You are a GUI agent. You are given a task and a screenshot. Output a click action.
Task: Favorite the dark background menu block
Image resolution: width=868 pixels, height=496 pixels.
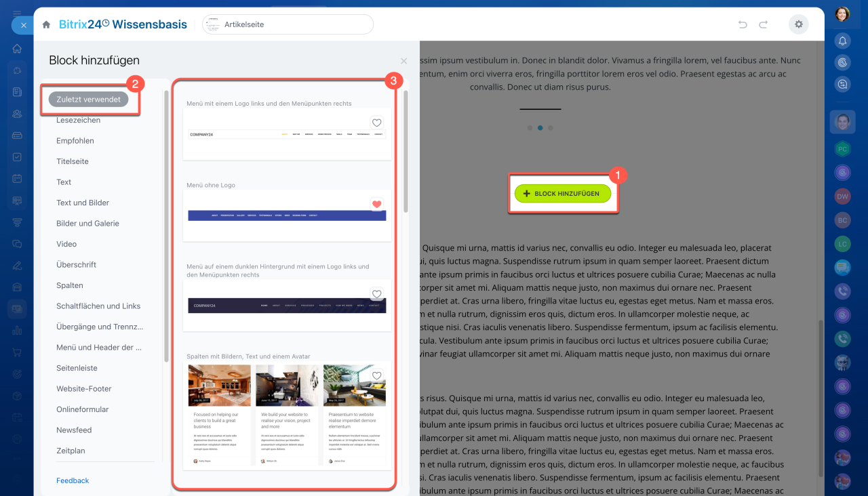[377, 294]
